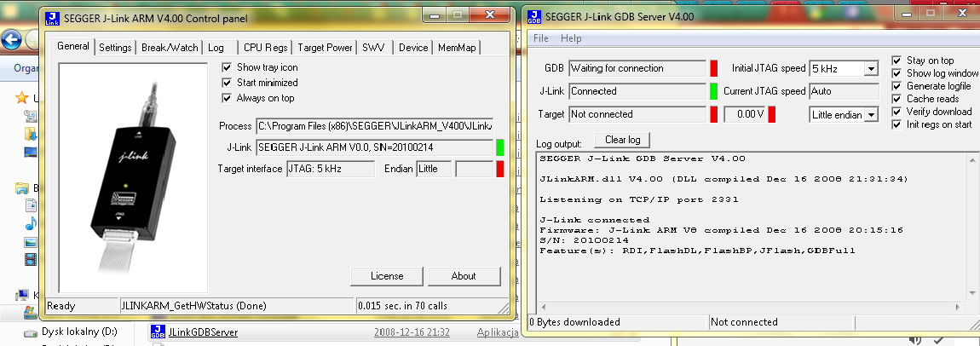The image size is (980, 346).
Task: Click the Videos film icon in Explorer sidebar
Action: (x=31, y=259)
